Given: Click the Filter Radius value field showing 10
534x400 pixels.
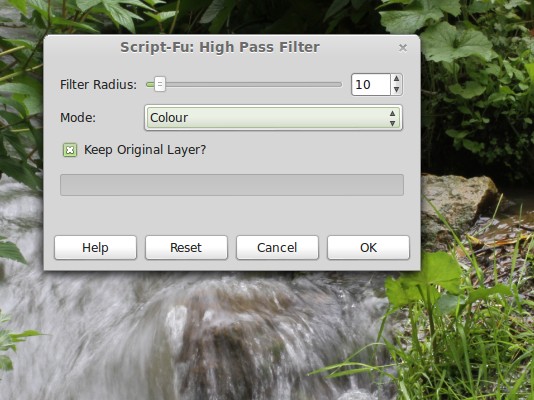Looking at the screenshot, I should point(371,84).
